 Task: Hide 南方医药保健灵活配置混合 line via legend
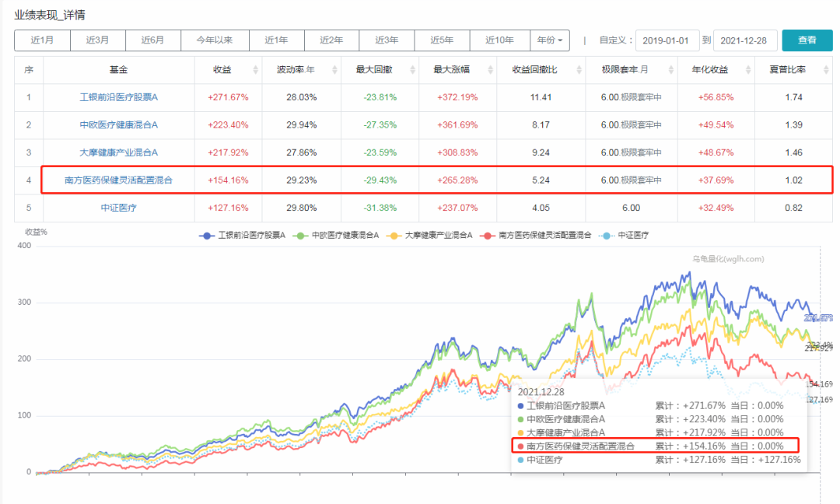pyautogui.click(x=536, y=235)
